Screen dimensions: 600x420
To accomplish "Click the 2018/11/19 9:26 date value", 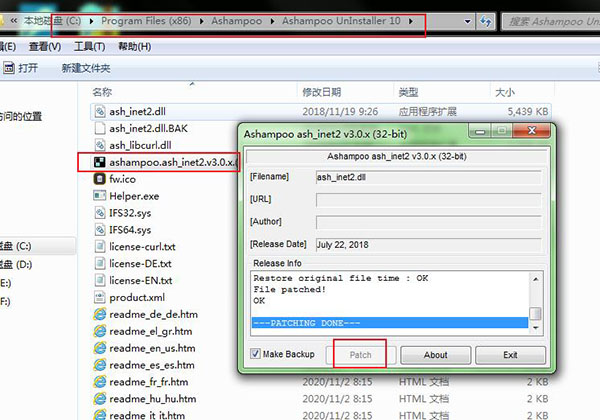I will click(x=340, y=111).
